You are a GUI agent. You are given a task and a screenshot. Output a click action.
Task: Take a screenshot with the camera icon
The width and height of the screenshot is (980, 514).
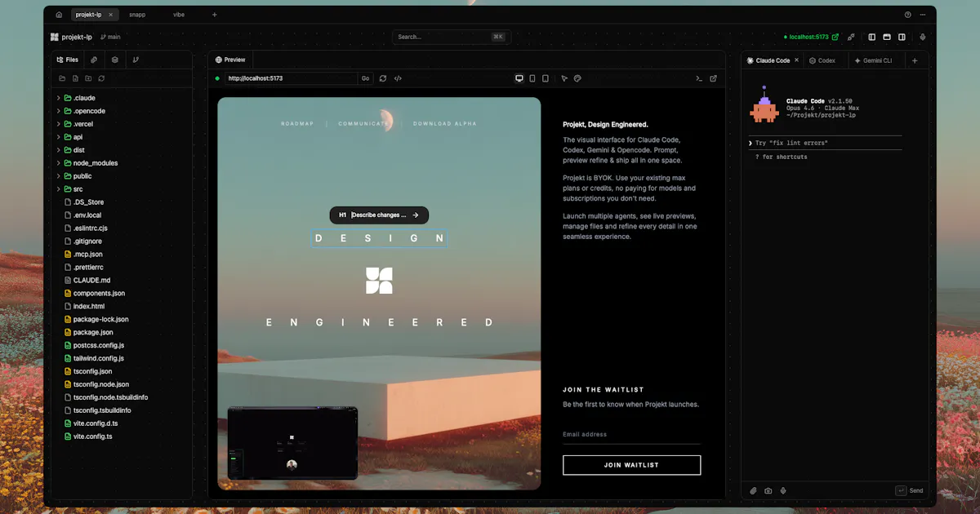[x=768, y=490]
